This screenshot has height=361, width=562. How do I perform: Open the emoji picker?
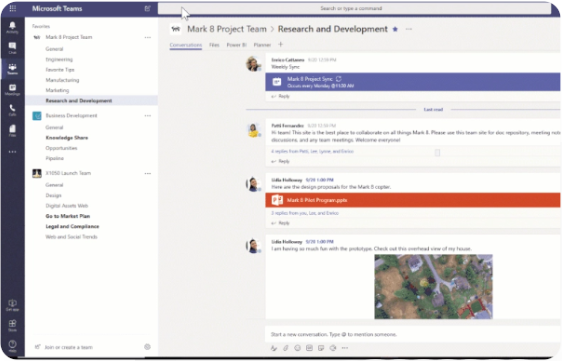tap(297, 348)
